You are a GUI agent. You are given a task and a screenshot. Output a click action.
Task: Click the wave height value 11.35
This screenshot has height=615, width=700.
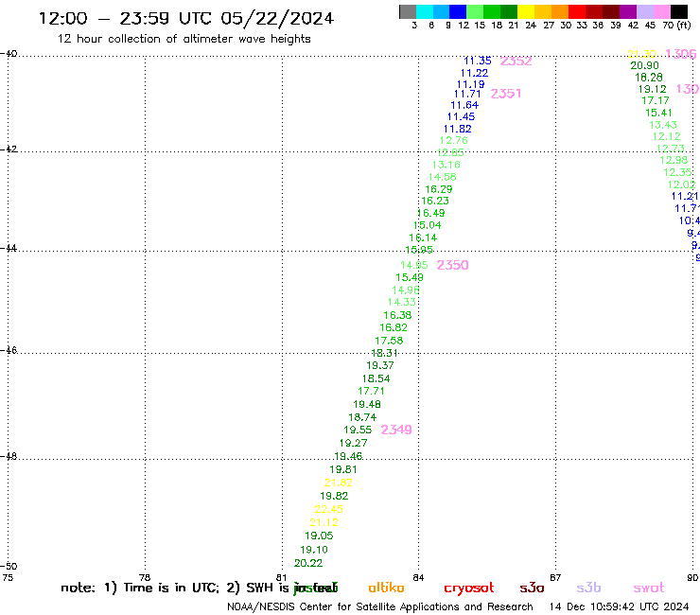point(478,61)
